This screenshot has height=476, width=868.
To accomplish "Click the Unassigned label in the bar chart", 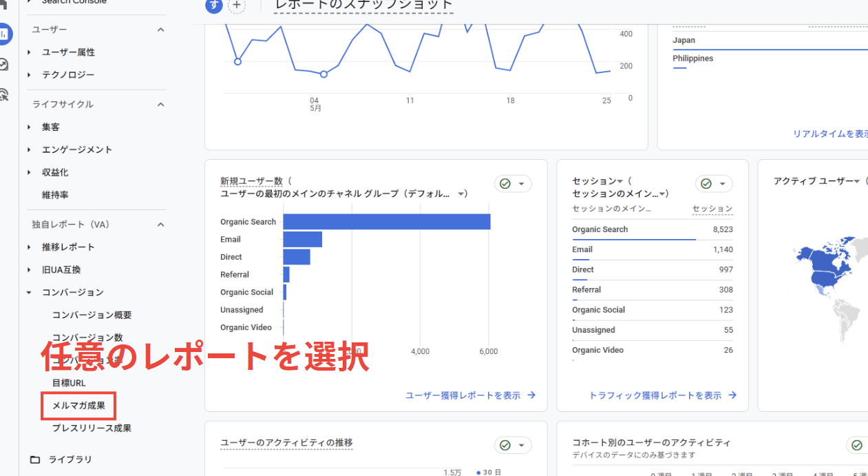I will pyautogui.click(x=242, y=310).
